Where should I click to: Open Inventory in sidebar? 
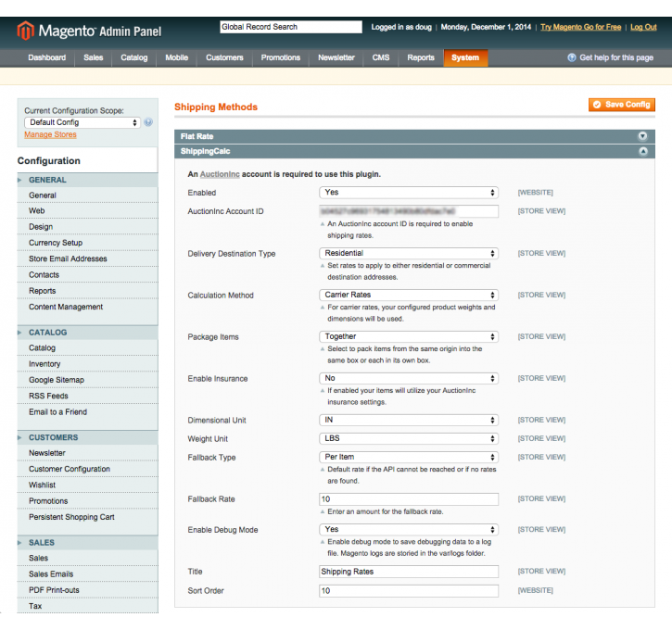pos(87,363)
